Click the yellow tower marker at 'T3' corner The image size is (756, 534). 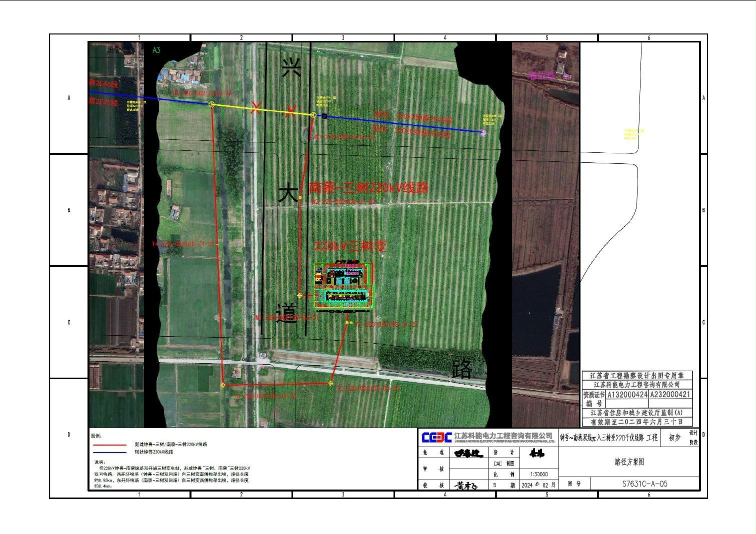click(223, 385)
